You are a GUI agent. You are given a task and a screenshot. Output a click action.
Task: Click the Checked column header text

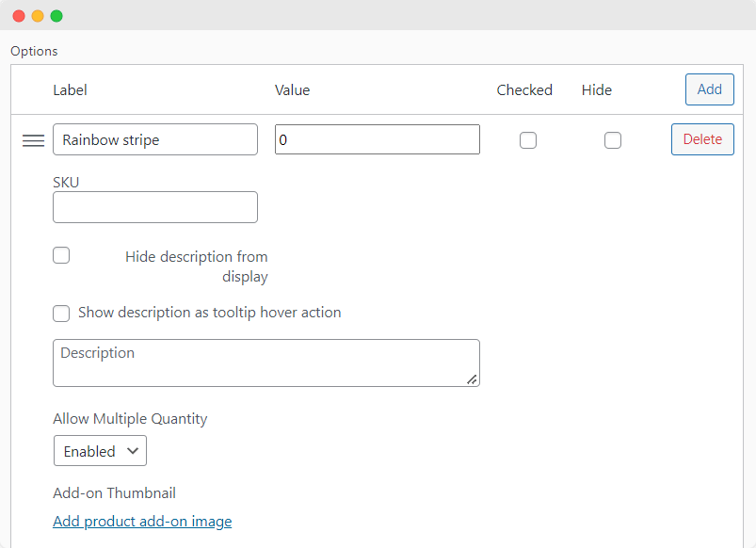coord(524,90)
